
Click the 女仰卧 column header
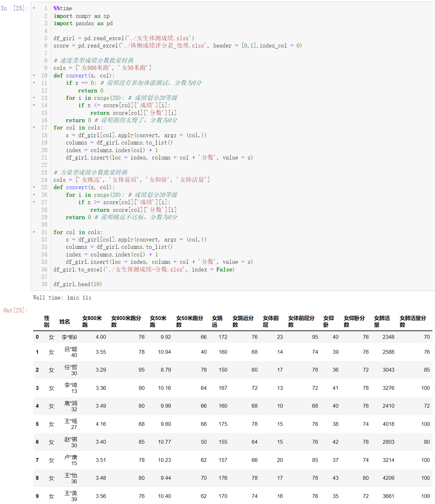click(329, 322)
